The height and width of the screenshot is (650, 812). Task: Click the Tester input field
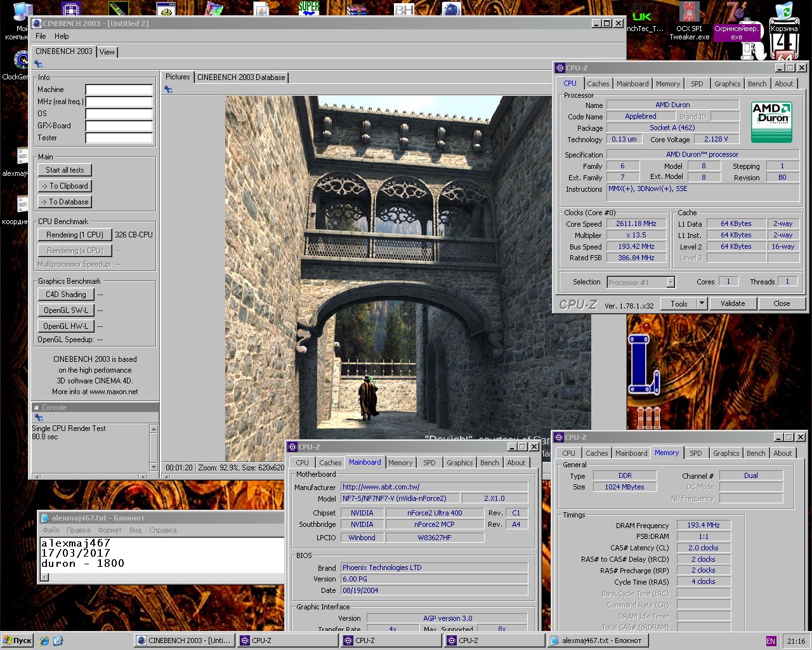[119, 138]
